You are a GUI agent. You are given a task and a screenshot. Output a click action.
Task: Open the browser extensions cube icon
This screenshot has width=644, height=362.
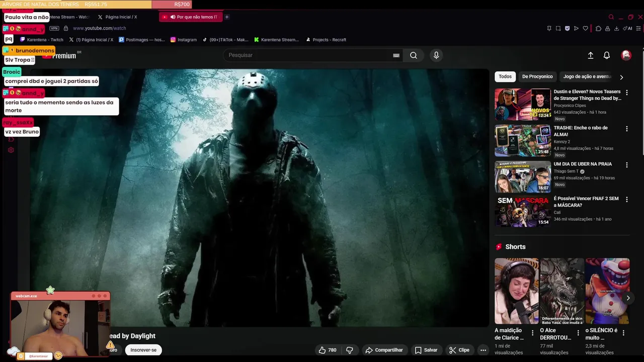tap(598, 29)
